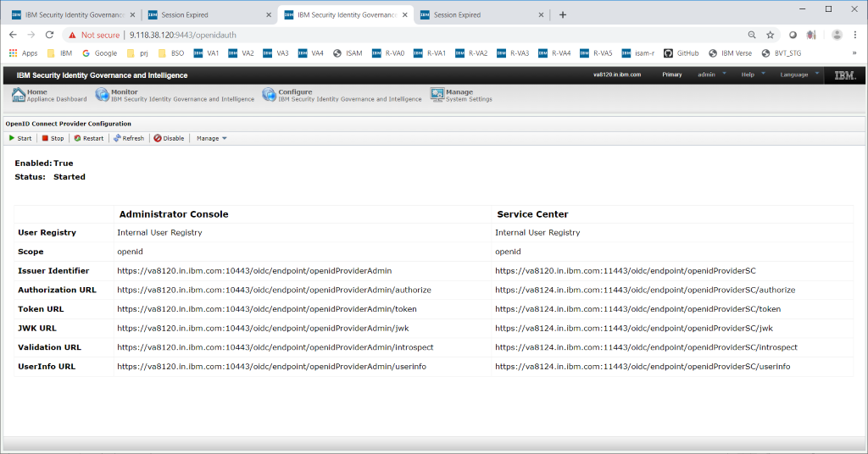This screenshot has height=454, width=868.
Task: Open the IBM Verse bookmark
Action: click(730, 53)
